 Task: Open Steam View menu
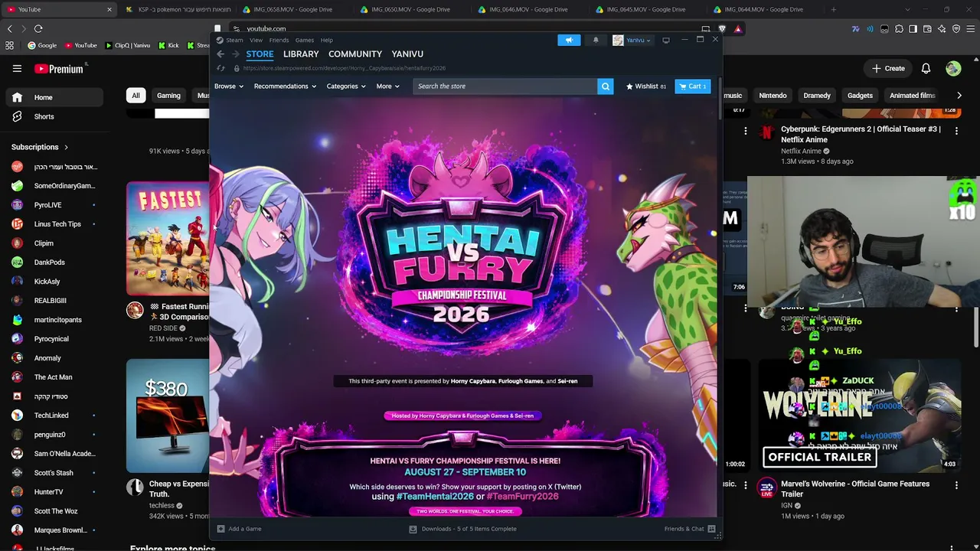coord(256,40)
